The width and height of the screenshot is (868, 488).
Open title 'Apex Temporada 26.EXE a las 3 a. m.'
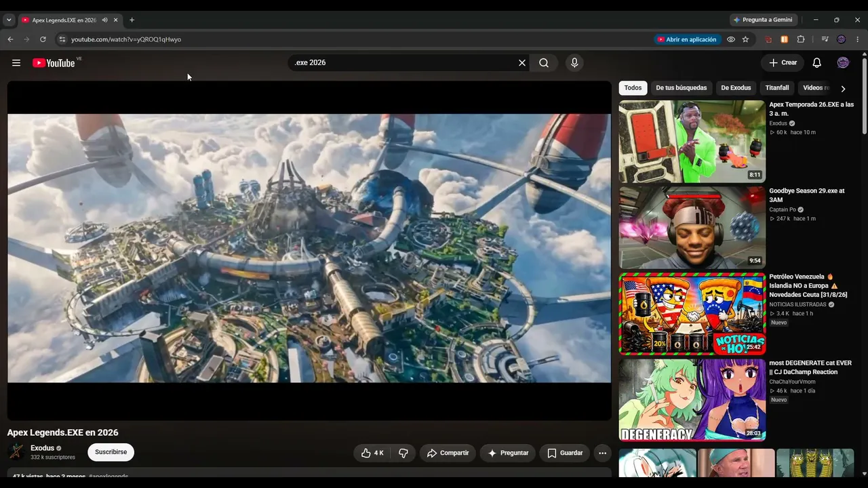tap(811, 109)
